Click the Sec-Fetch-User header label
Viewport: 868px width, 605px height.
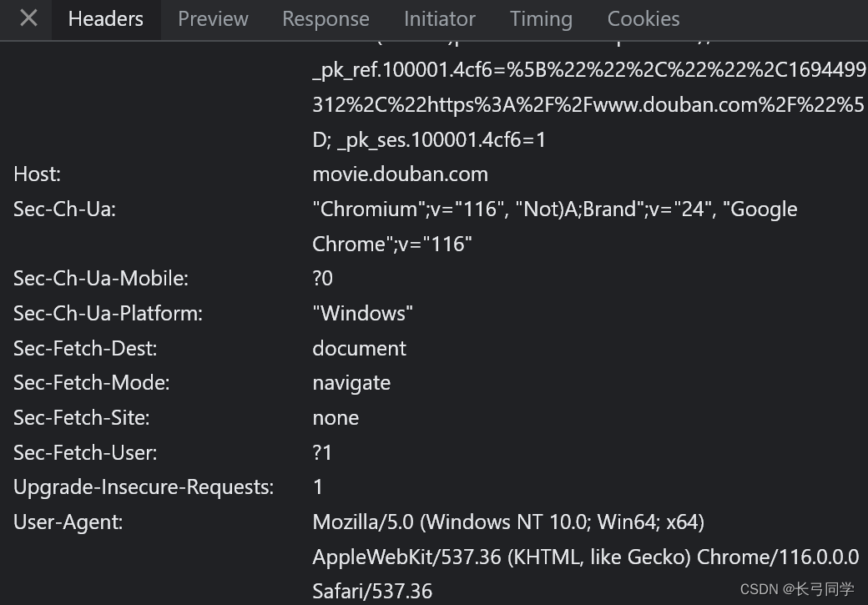click(x=85, y=453)
